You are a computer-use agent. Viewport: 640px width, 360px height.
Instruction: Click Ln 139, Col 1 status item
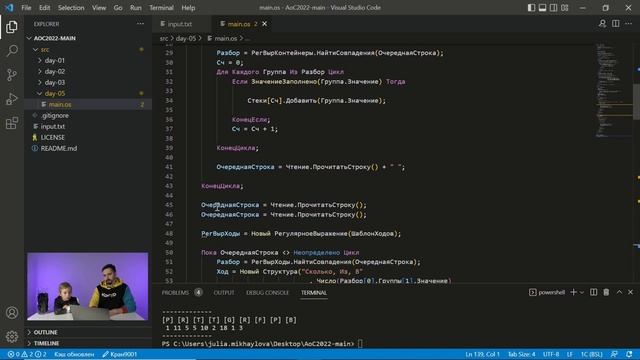coord(482,354)
